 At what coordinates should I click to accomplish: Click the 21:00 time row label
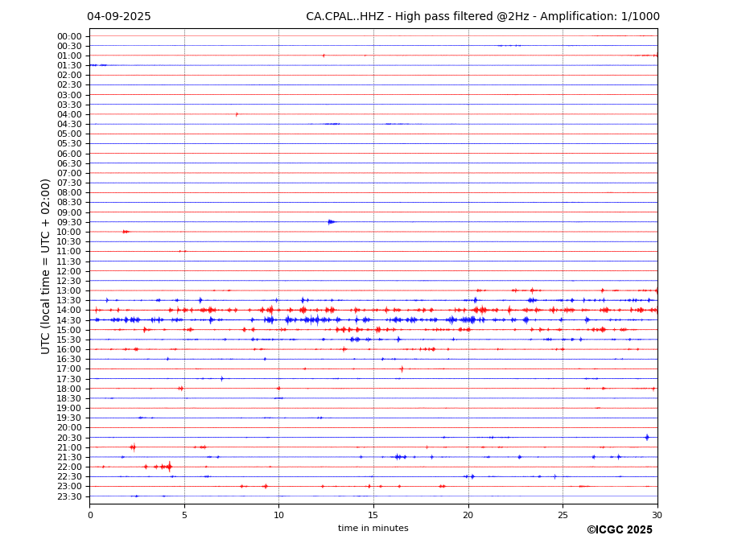pyautogui.click(x=69, y=447)
